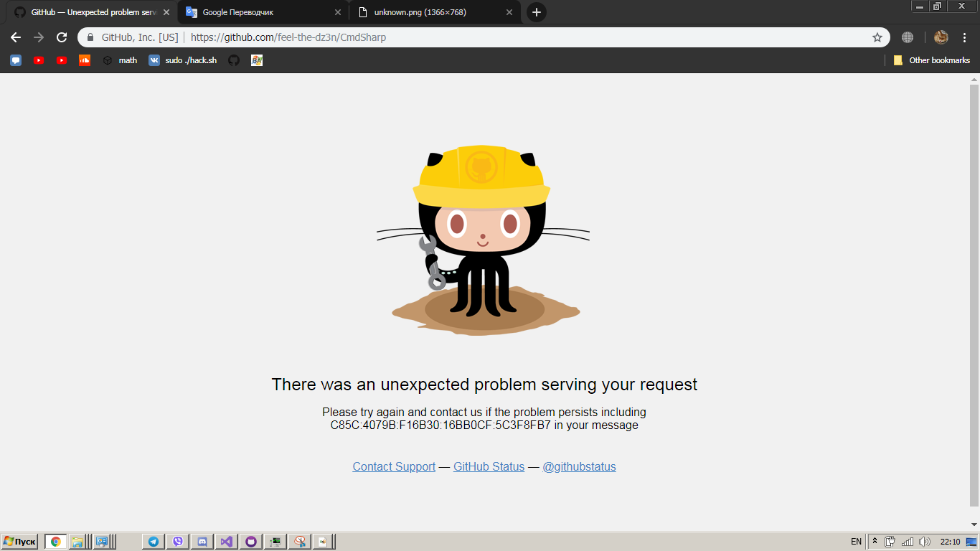View site security lock info

(90, 37)
